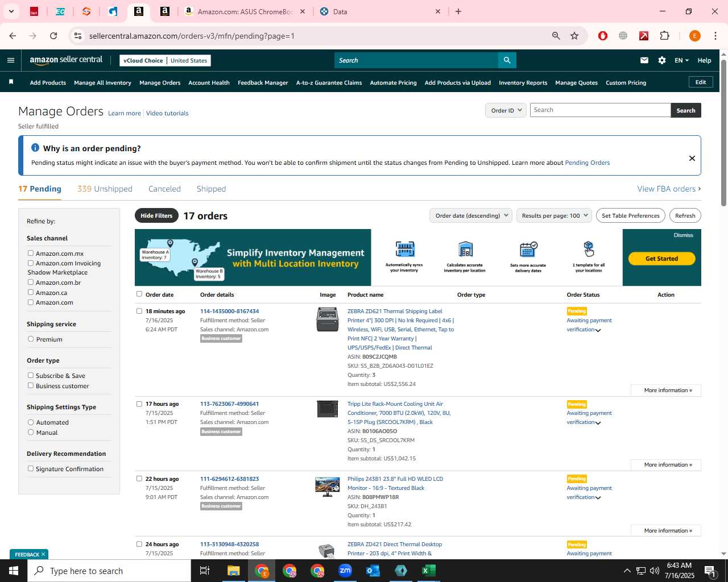The image size is (728, 582).
Task: Open Task View on the taskbar
Action: click(205, 571)
